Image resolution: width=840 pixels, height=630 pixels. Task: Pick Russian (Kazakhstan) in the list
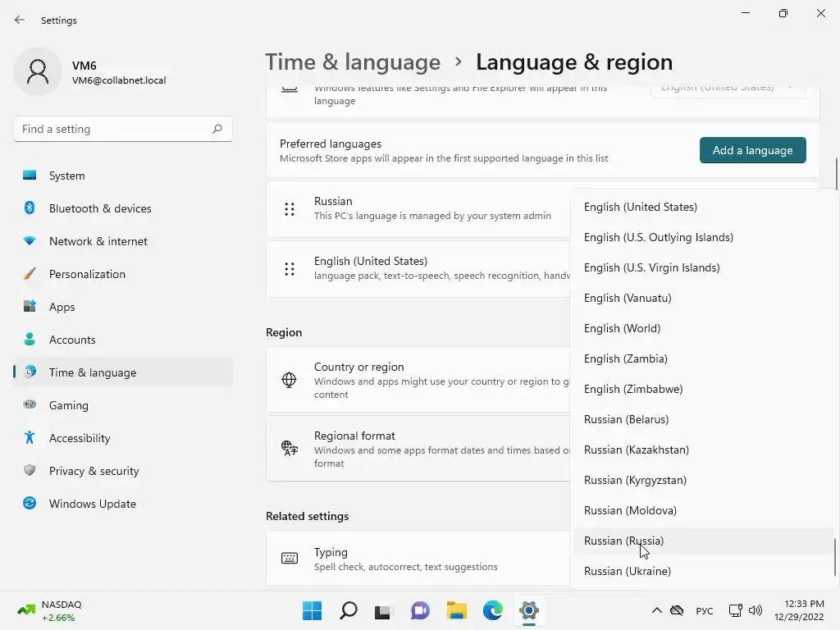pyautogui.click(x=702, y=450)
